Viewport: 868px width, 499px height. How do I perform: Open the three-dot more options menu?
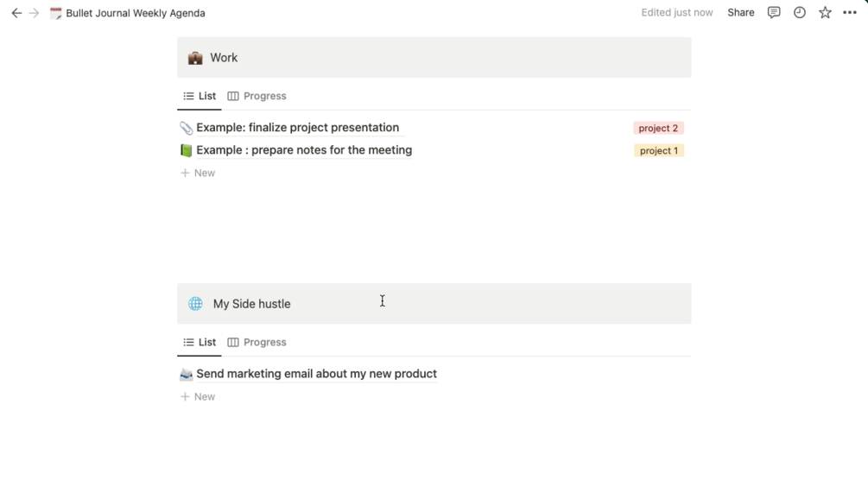[850, 13]
